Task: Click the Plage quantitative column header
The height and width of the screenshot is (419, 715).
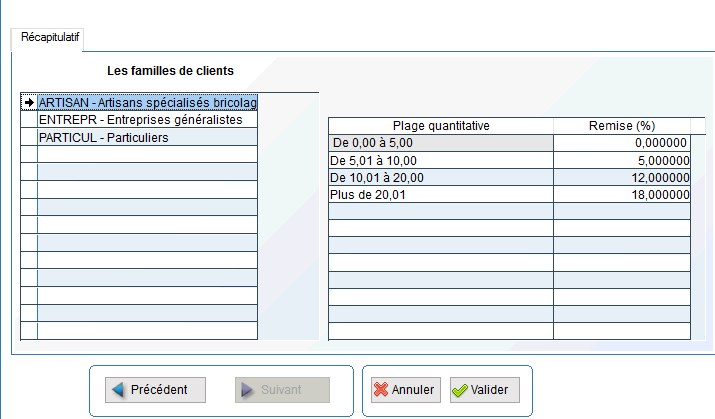Action: (440, 126)
